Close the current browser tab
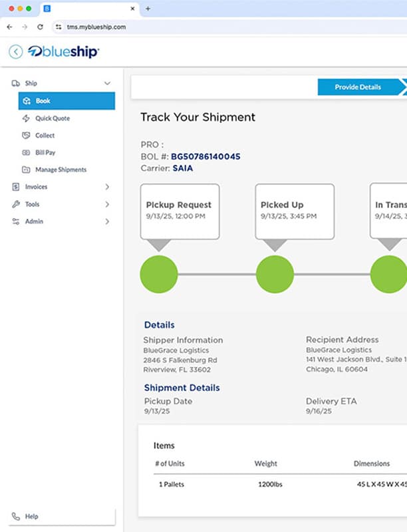407x532 pixels. click(x=132, y=9)
